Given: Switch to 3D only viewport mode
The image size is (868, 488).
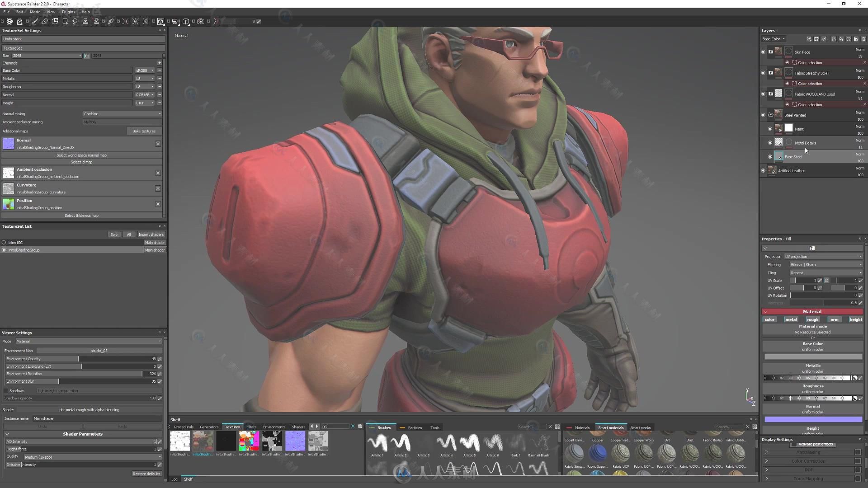Looking at the screenshot, I should tap(160, 21).
